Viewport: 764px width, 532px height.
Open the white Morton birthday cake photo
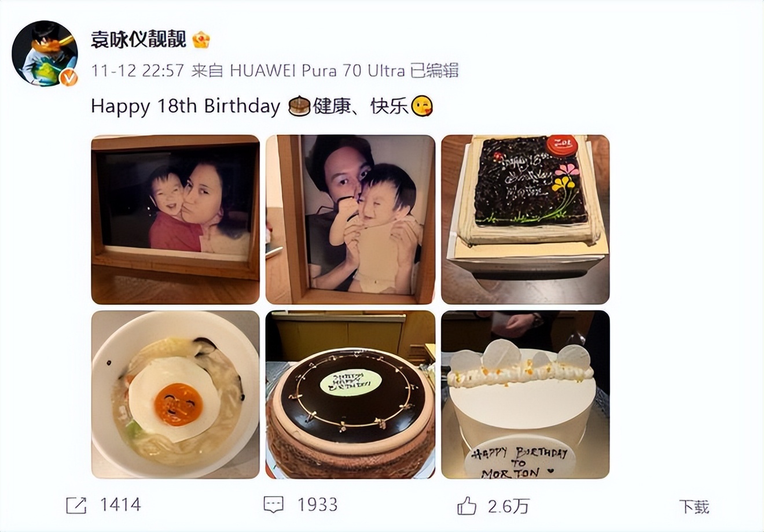(525, 394)
